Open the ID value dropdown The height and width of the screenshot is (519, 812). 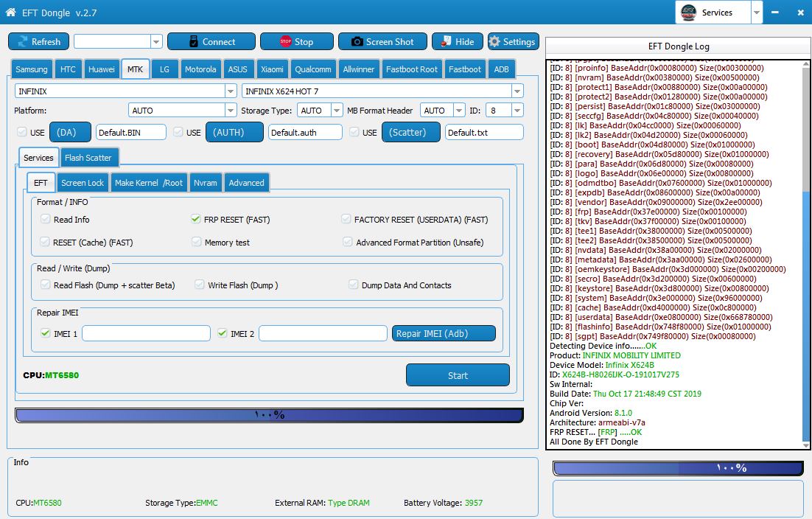[517, 111]
